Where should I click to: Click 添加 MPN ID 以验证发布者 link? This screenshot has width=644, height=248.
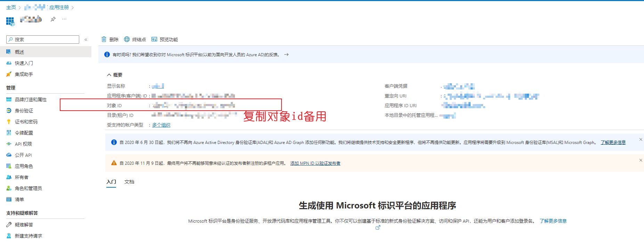315,163
